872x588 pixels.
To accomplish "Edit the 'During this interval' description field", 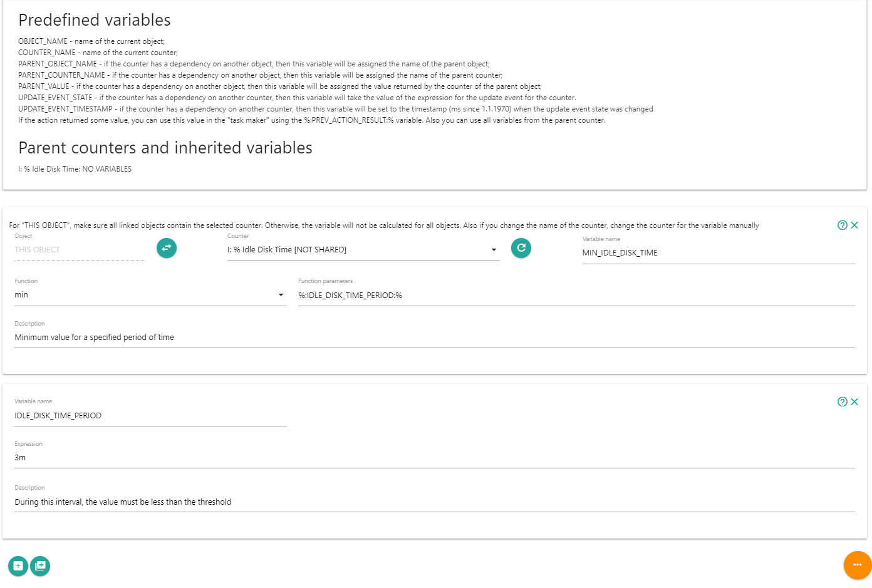I will (435, 502).
